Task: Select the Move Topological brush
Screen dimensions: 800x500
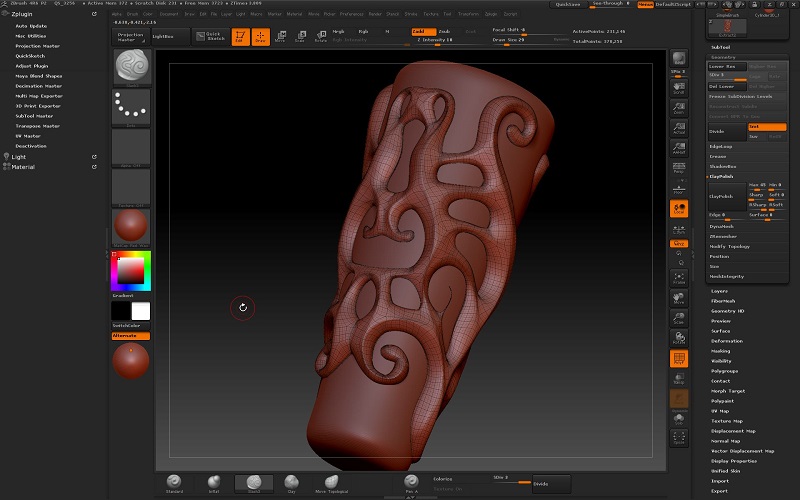Action: click(x=332, y=484)
